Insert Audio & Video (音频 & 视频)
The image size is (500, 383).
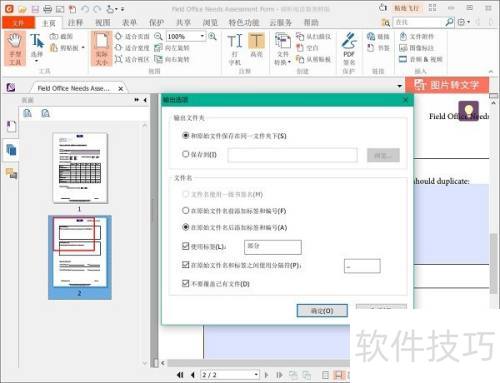[x=421, y=59]
